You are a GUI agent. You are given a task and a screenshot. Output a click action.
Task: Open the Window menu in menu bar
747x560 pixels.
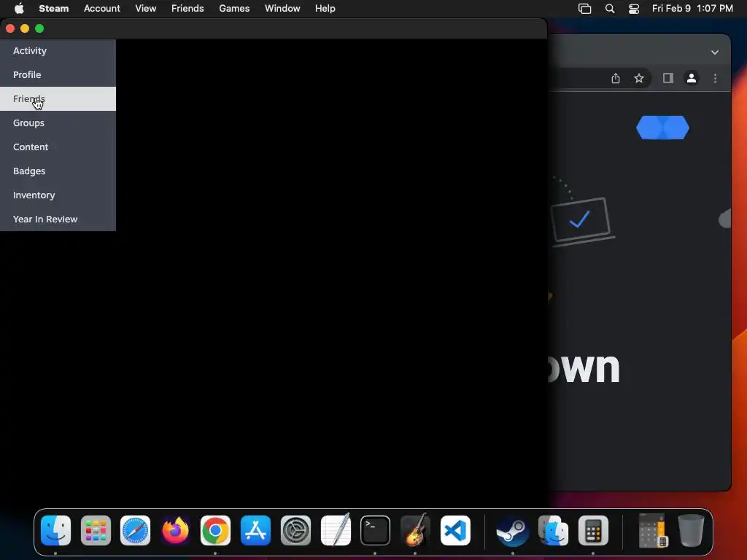[x=282, y=8]
